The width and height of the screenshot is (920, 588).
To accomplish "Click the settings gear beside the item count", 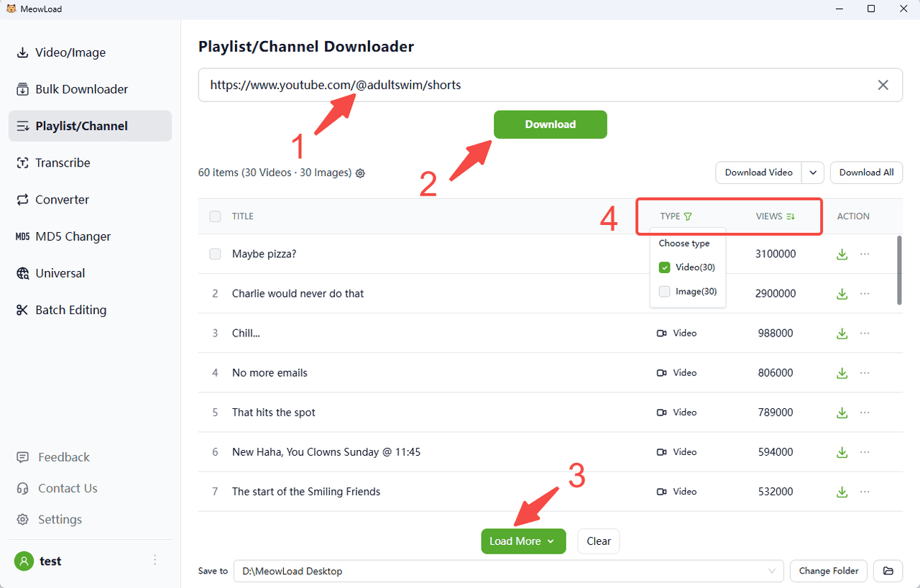I will pyautogui.click(x=361, y=173).
